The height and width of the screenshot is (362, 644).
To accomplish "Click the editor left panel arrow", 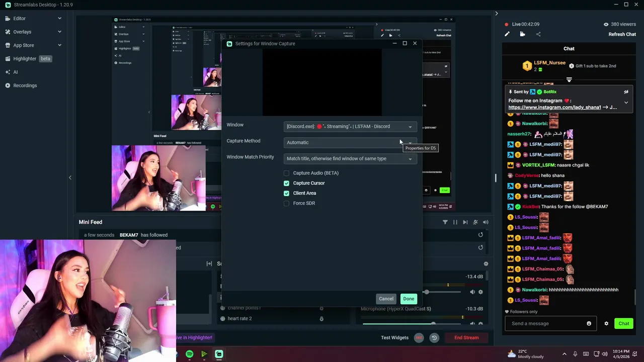I will 70,177.
